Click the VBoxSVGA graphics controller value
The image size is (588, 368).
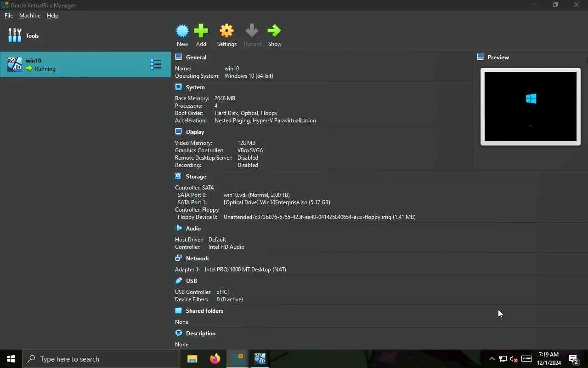click(x=250, y=150)
